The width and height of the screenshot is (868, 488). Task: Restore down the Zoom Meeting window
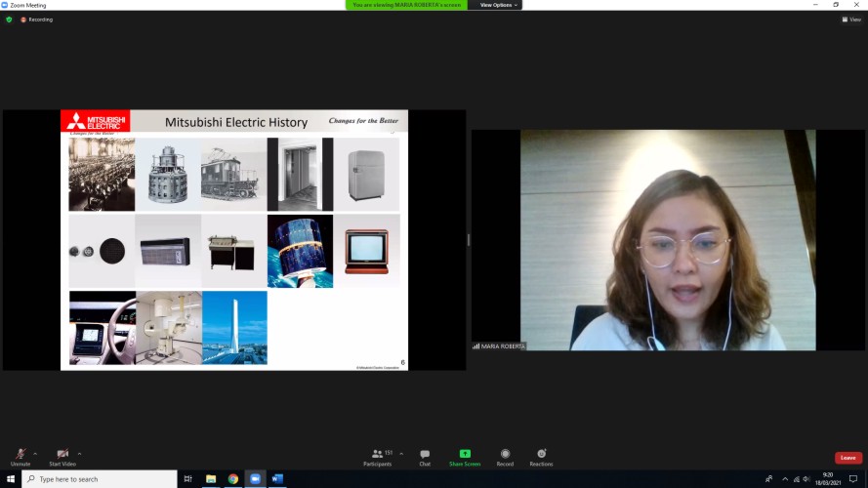point(836,5)
